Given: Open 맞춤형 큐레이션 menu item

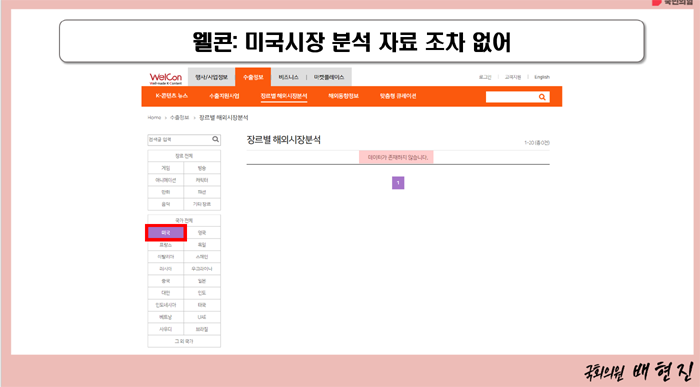Looking at the screenshot, I should pos(398,96).
